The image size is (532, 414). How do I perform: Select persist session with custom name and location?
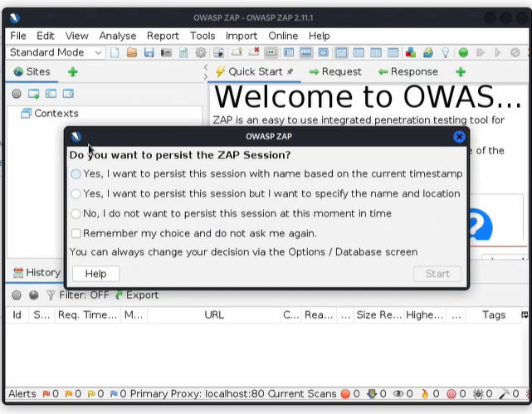pos(76,194)
